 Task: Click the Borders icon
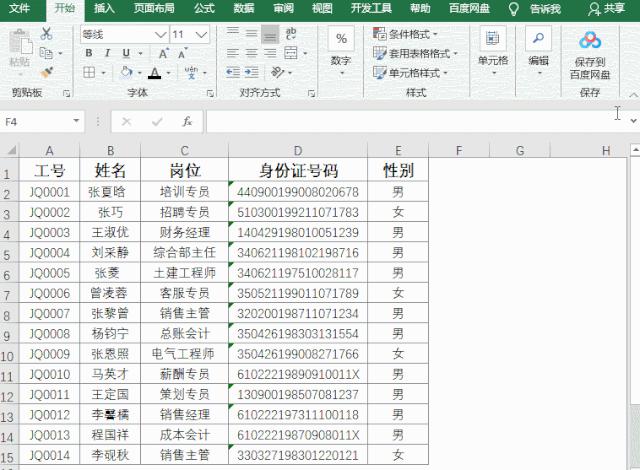click(x=89, y=73)
